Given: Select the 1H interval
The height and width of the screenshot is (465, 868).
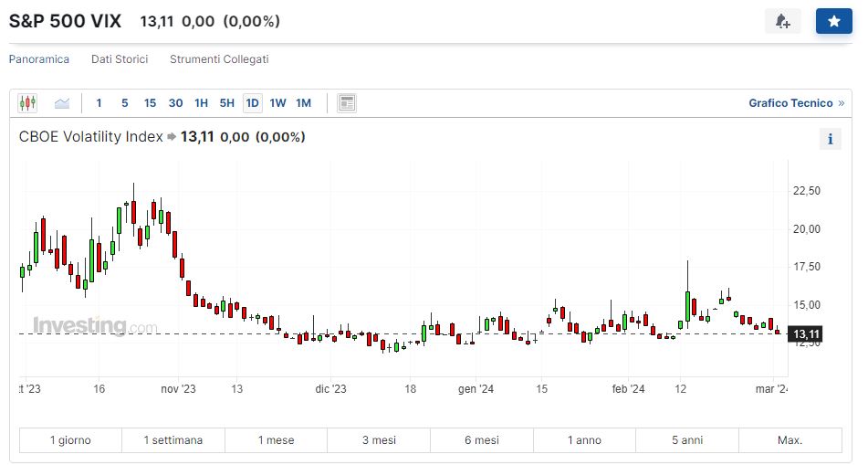Looking at the screenshot, I should point(201,103).
